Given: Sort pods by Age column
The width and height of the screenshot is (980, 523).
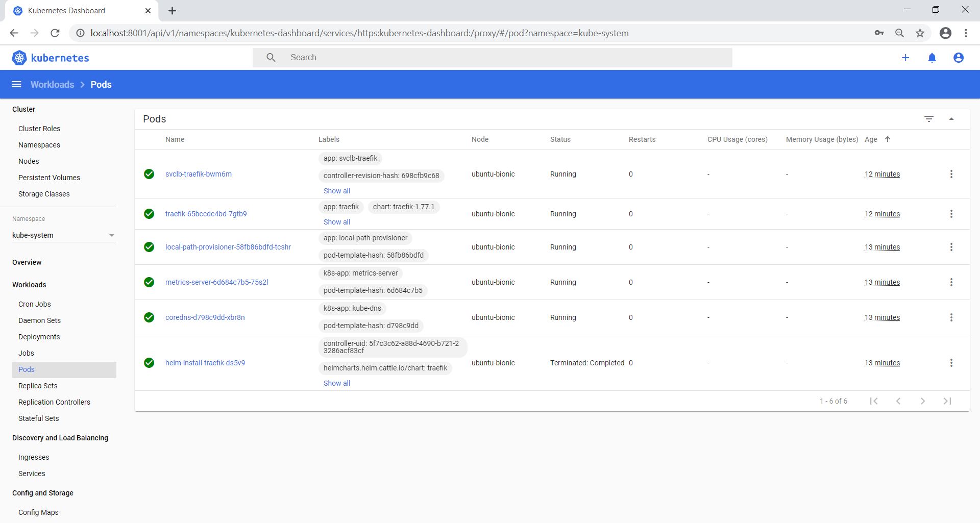Looking at the screenshot, I should tap(871, 139).
